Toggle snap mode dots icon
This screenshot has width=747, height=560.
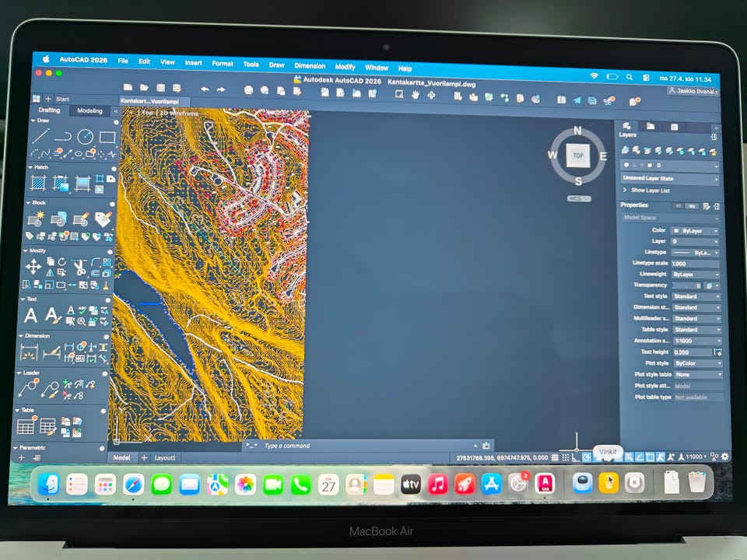tap(566, 457)
